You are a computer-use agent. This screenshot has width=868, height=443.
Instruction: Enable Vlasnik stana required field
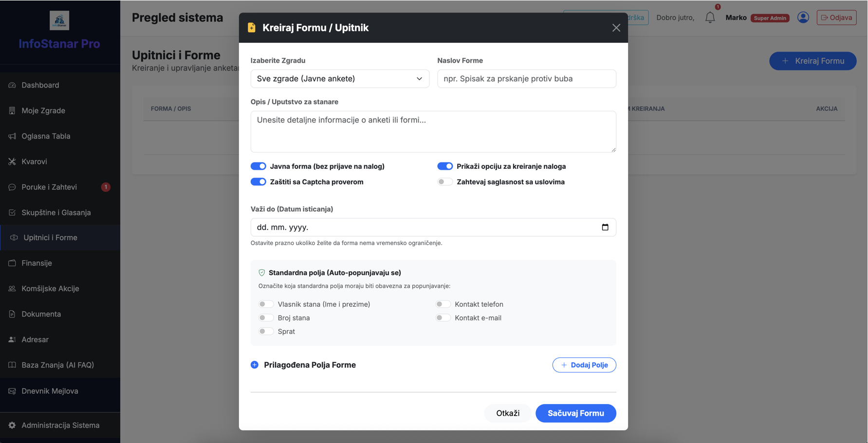[266, 304]
